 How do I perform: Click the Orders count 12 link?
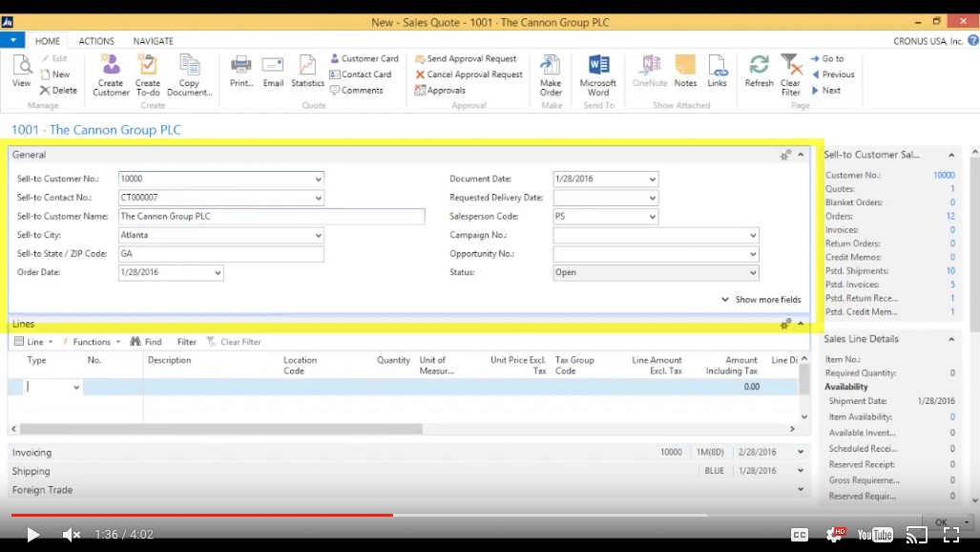pyautogui.click(x=950, y=216)
